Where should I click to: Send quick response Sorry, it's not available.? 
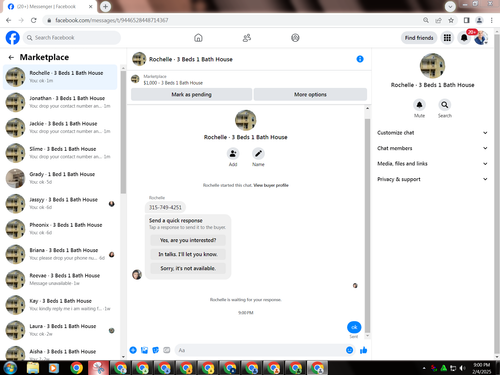tap(188, 268)
